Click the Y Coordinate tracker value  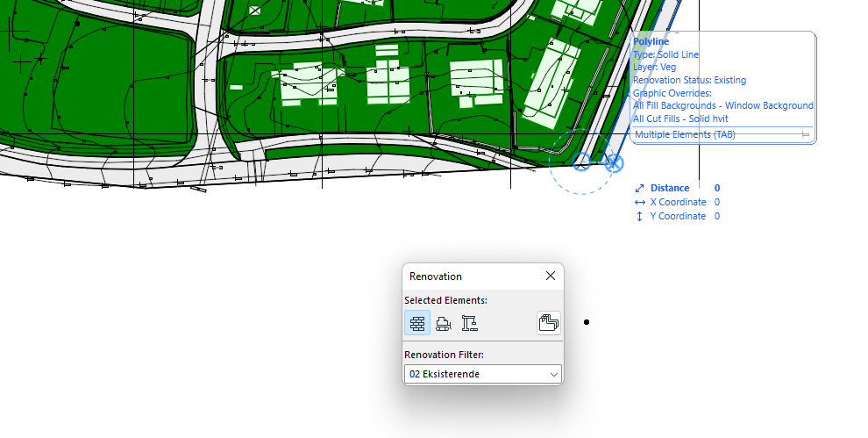(716, 216)
